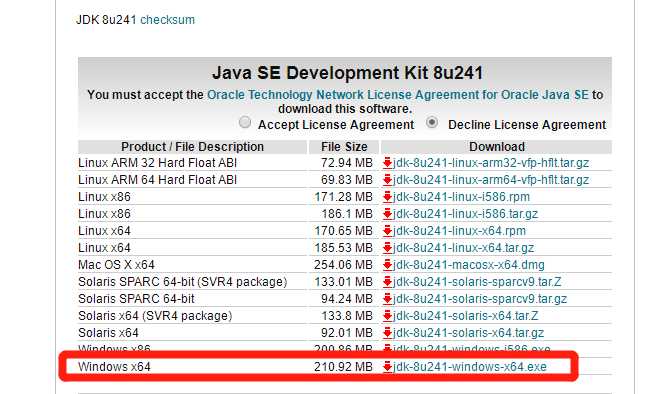Viewport: 671px width, 394px height.
Task: Click the 210.92 MB file size cell
Action: [x=343, y=367]
